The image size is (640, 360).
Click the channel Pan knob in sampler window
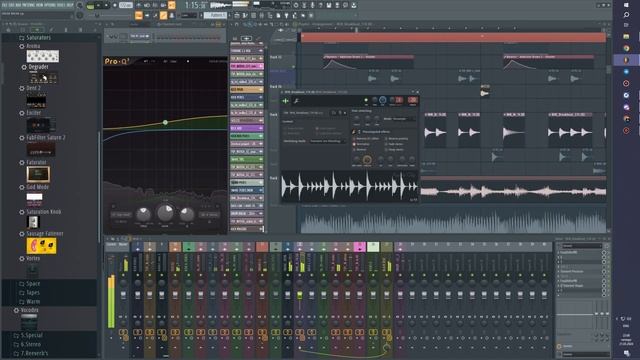pyautogui.click(x=374, y=100)
